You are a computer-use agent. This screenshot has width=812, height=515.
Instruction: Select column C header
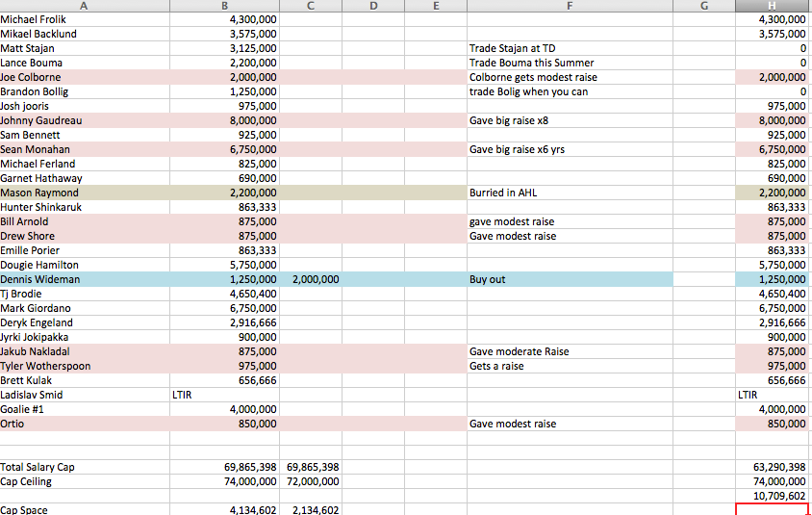(311, 6)
